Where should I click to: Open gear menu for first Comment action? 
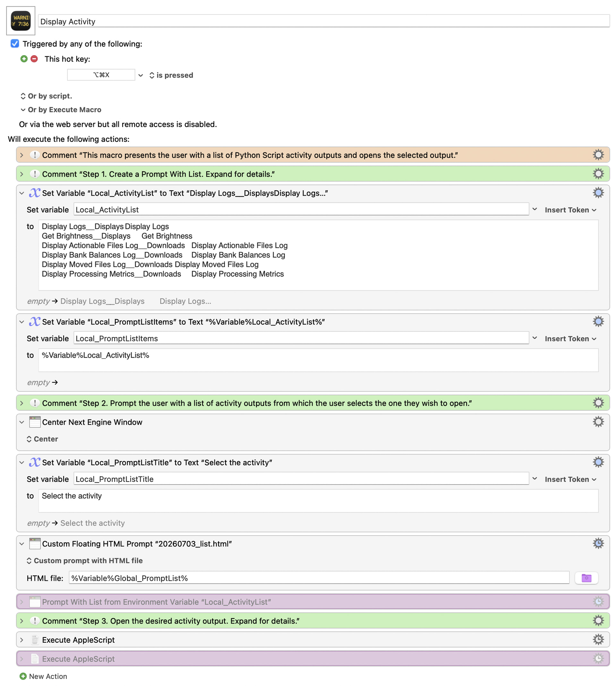click(x=598, y=155)
